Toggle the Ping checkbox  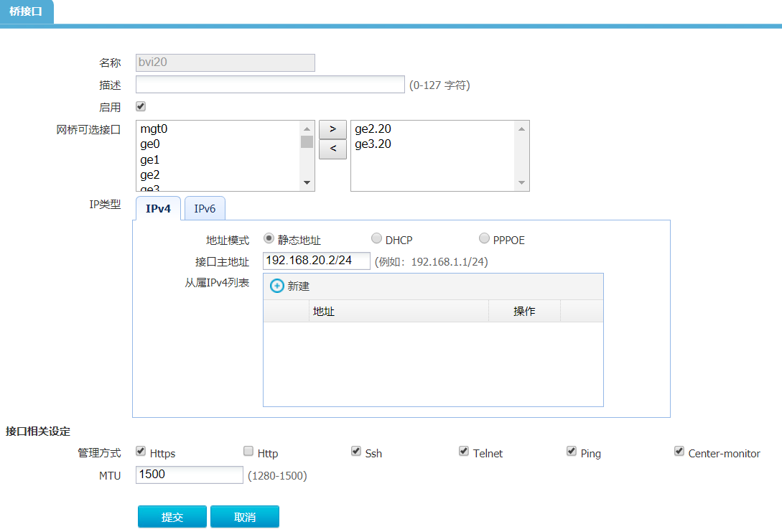click(572, 451)
